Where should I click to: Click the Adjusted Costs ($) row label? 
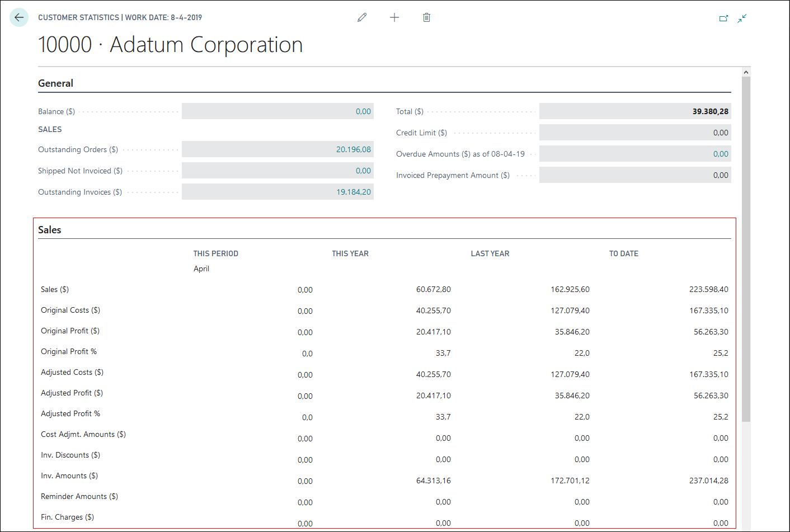[72, 372]
